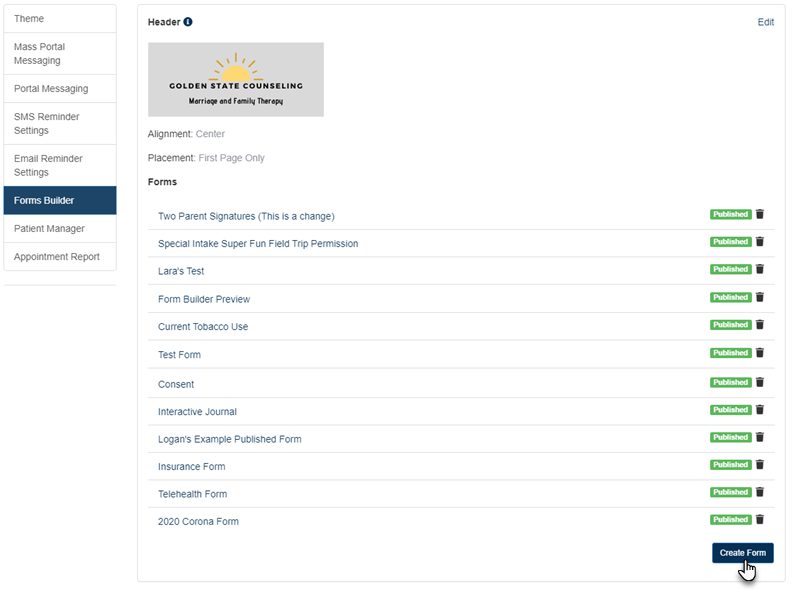The width and height of the screenshot is (800, 601).
Task: Click Published badge on Test Form
Action: (730, 353)
